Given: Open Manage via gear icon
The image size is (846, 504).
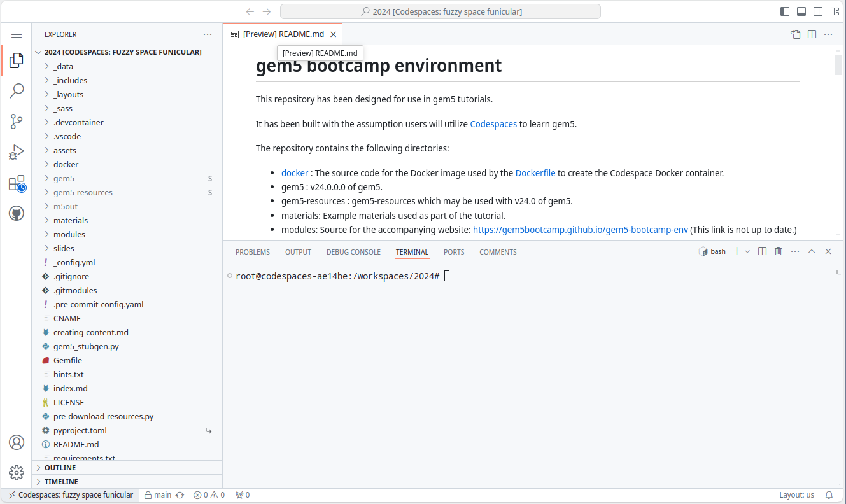Looking at the screenshot, I should [17, 472].
